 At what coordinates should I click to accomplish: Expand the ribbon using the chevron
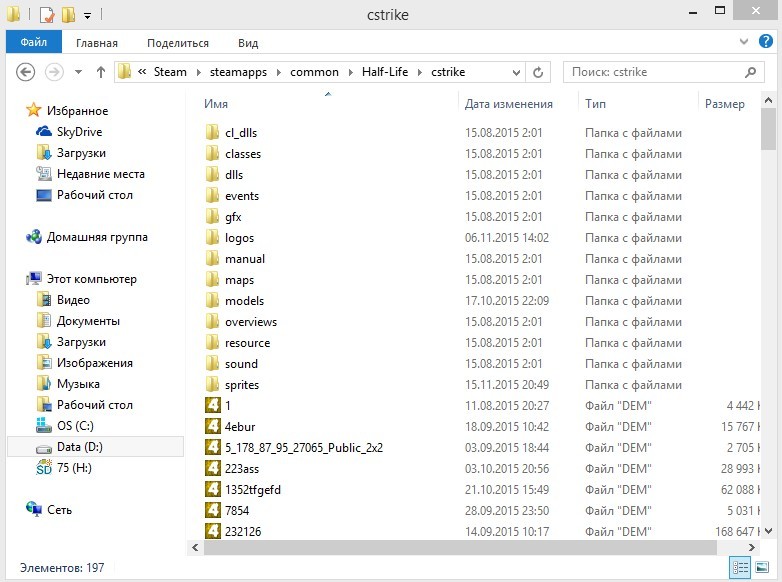[x=743, y=42]
